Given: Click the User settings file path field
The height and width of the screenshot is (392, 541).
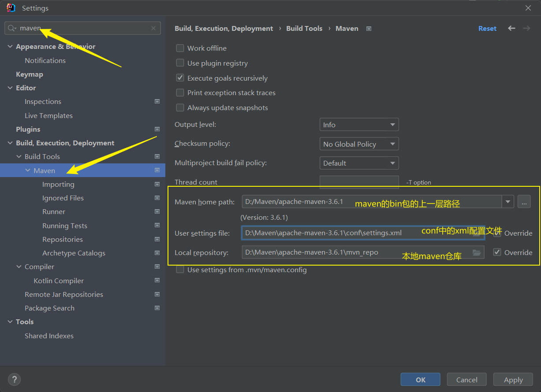Looking at the screenshot, I should pyautogui.click(x=362, y=233).
